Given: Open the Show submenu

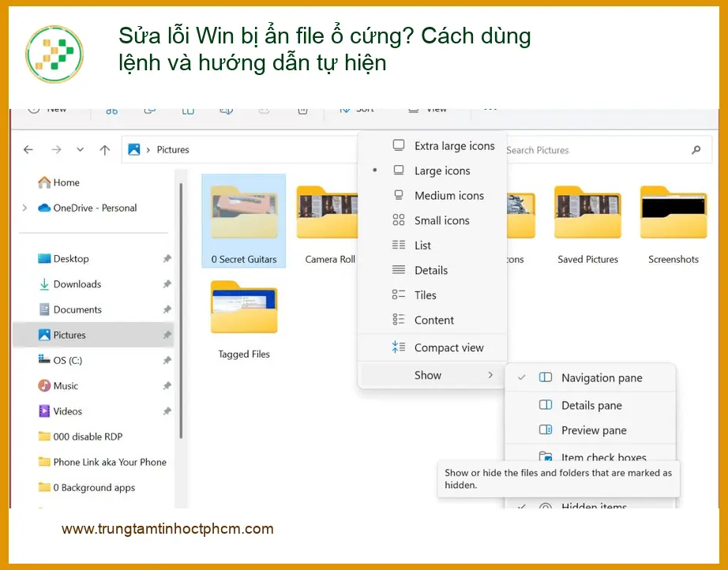Looking at the screenshot, I should coord(432,375).
